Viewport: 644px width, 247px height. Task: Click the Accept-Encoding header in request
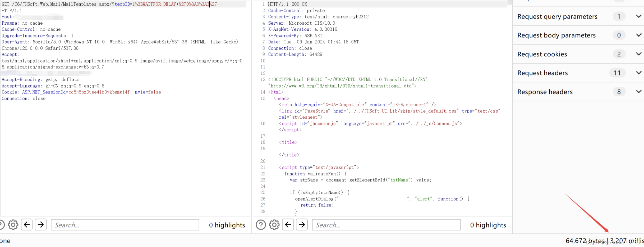[x=40, y=79]
